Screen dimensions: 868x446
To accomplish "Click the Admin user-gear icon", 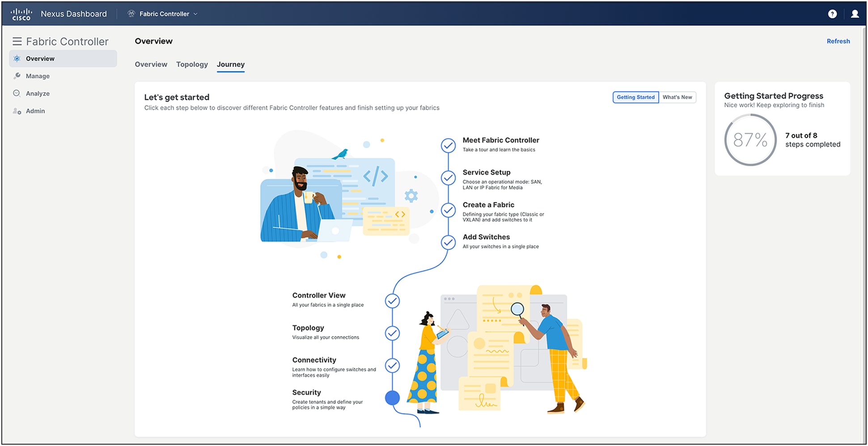I will coord(17,111).
